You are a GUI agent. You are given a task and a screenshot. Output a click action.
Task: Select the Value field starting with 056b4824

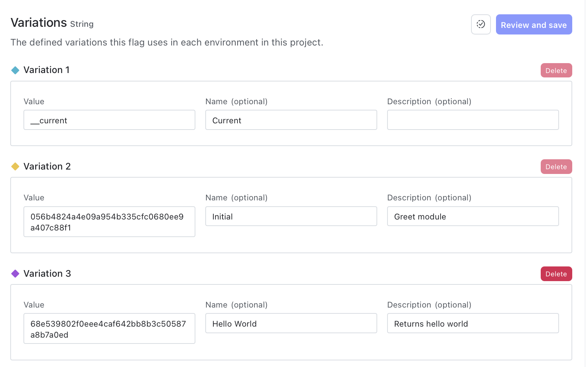pyautogui.click(x=109, y=222)
